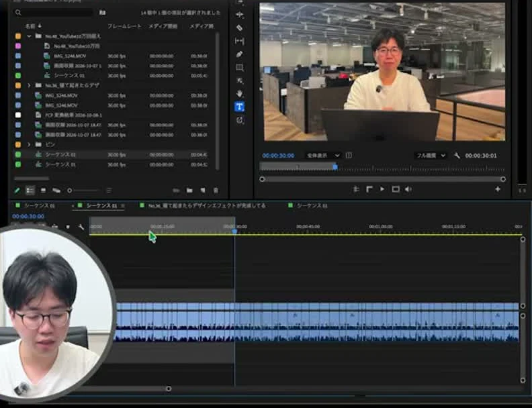Click the tool icon between Rectangle and Hand

[240, 81]
